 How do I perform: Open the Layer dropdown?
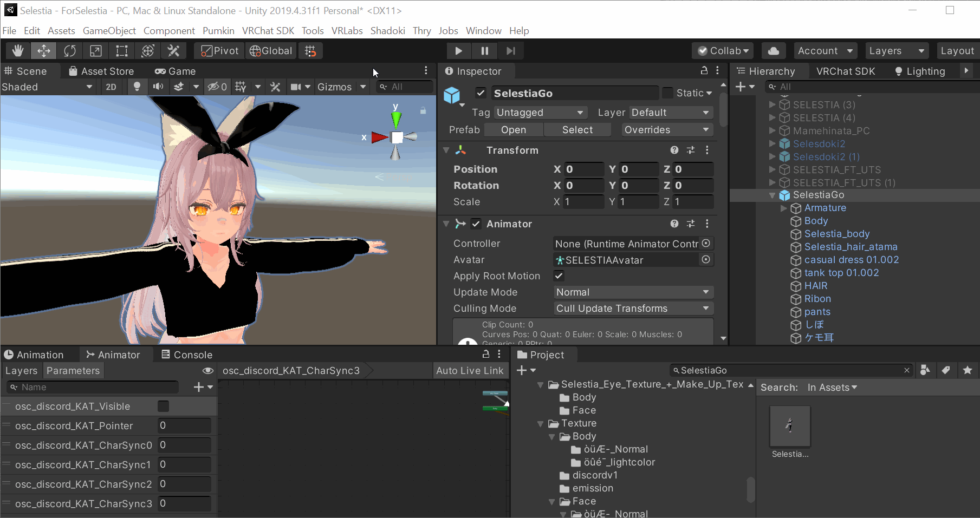coord(671,113)
